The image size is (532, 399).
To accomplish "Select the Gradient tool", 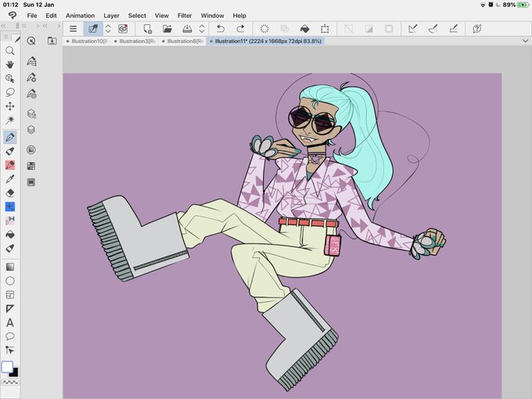I will 10,267.
